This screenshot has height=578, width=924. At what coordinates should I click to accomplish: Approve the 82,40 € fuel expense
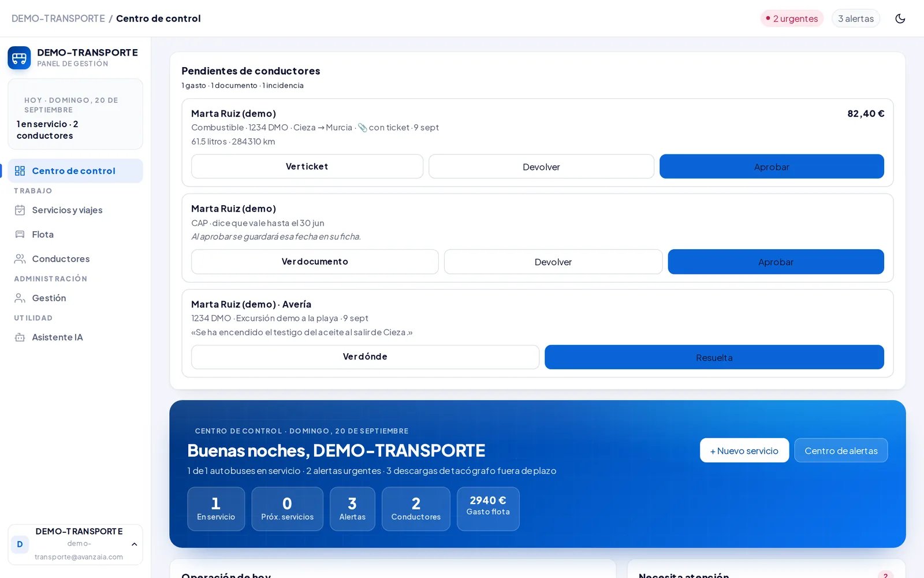click(x=772, y=166)
